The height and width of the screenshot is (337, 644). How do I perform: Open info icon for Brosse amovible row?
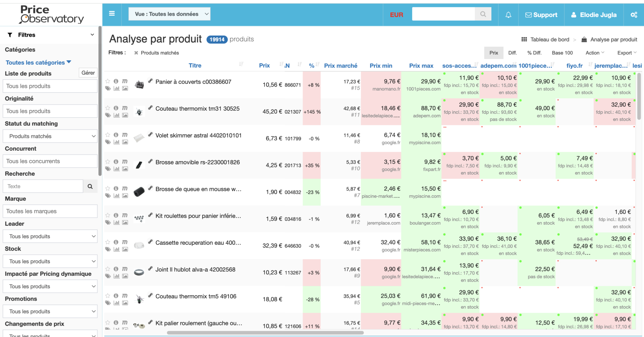click(x=116, y=161)
